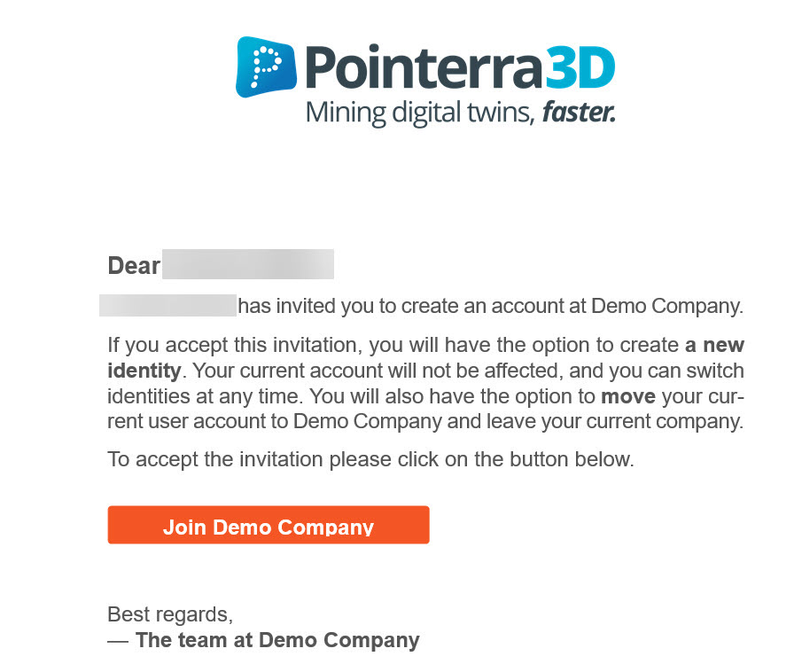Click the blurred inviter name before 'has invited'
The width and height of the screenshot is (802, 672).
click(167, 306)
